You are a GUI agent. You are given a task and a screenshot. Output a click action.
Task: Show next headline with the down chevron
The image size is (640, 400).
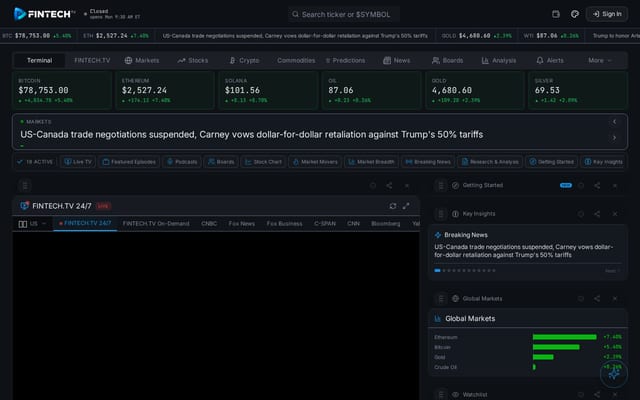coord(614,138)
